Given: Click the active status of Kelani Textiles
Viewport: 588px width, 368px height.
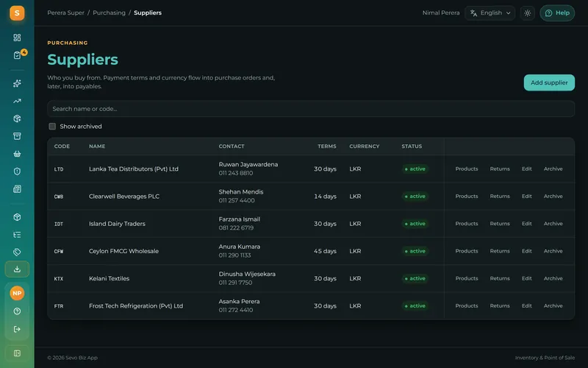Looking at the screenshot, I should pyautogui.click(x=415, y=279).
